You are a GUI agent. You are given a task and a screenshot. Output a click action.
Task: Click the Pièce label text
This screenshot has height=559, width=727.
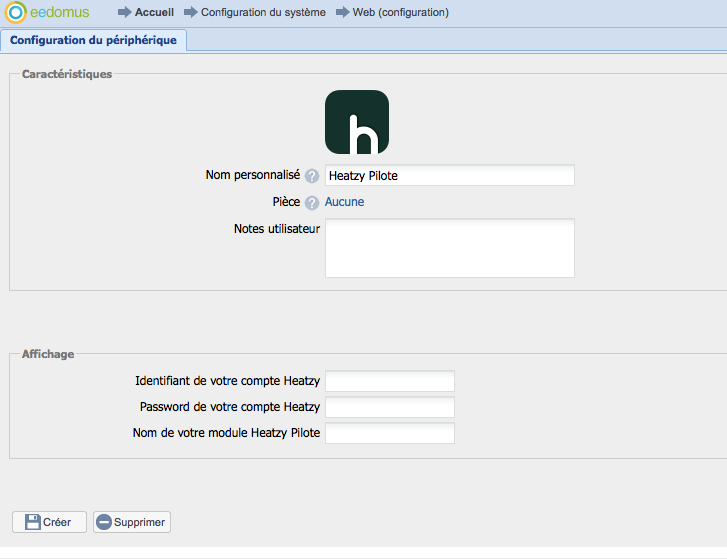point(286,202)
